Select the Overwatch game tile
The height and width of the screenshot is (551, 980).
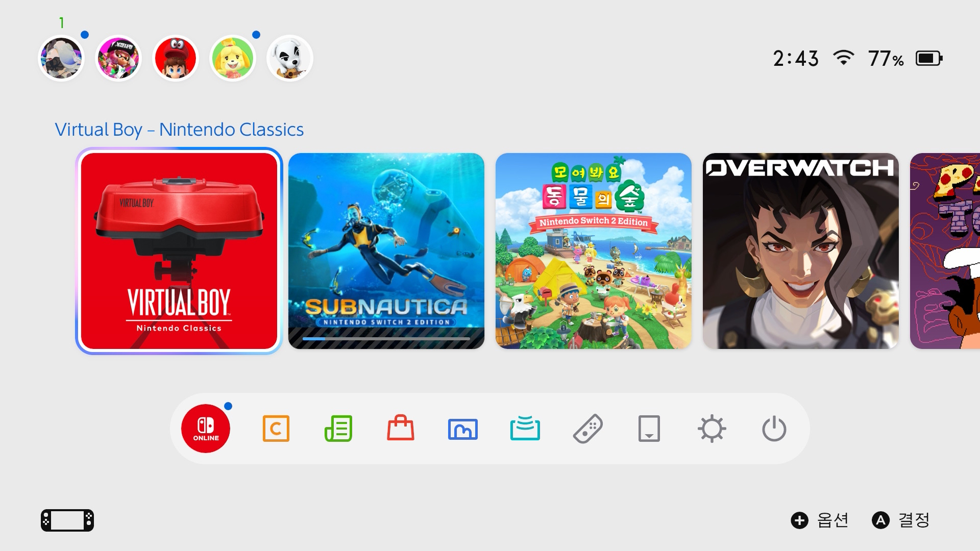pyautogui.click(x=801, y=251)
